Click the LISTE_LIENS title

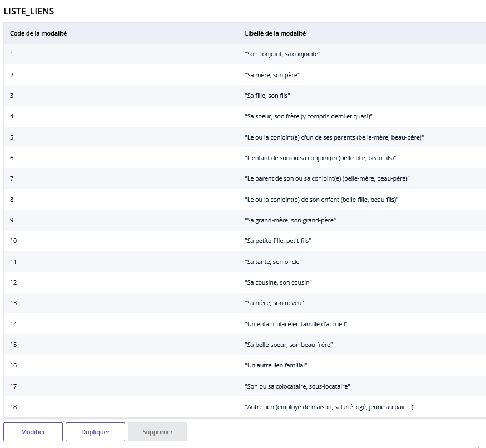[29, 11]
